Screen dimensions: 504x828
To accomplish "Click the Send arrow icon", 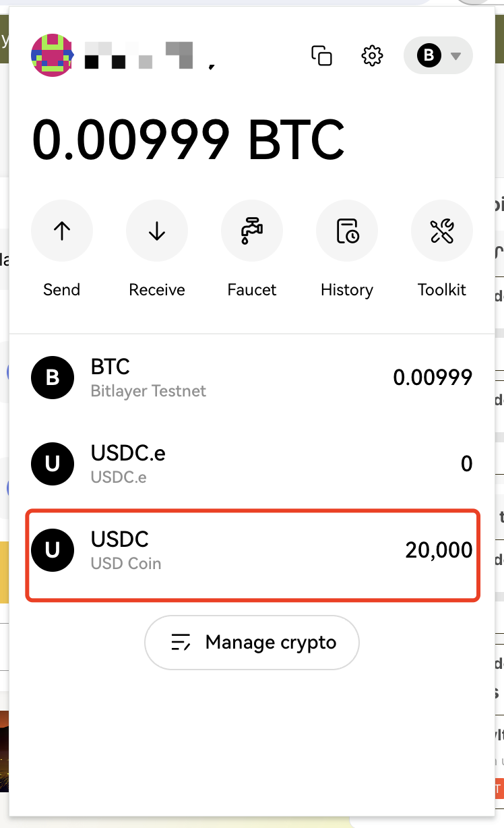I will pos(62,231).
